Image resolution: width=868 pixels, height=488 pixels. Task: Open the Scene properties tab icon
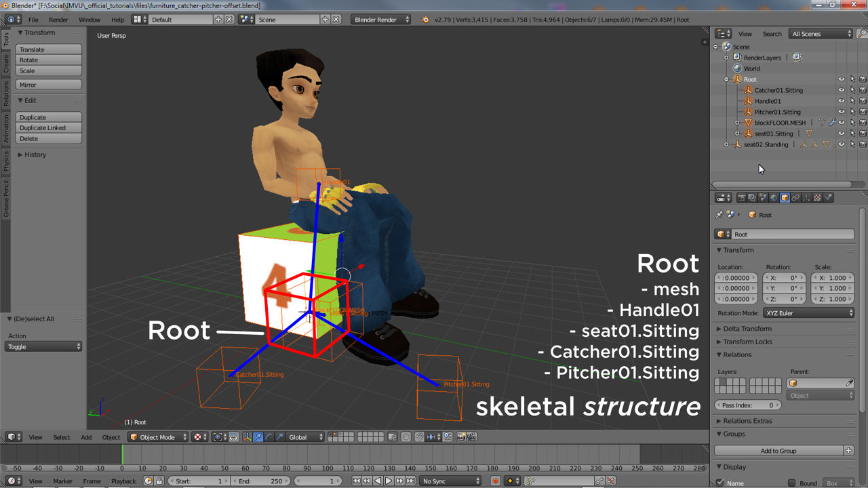click(x=763, y=198)
